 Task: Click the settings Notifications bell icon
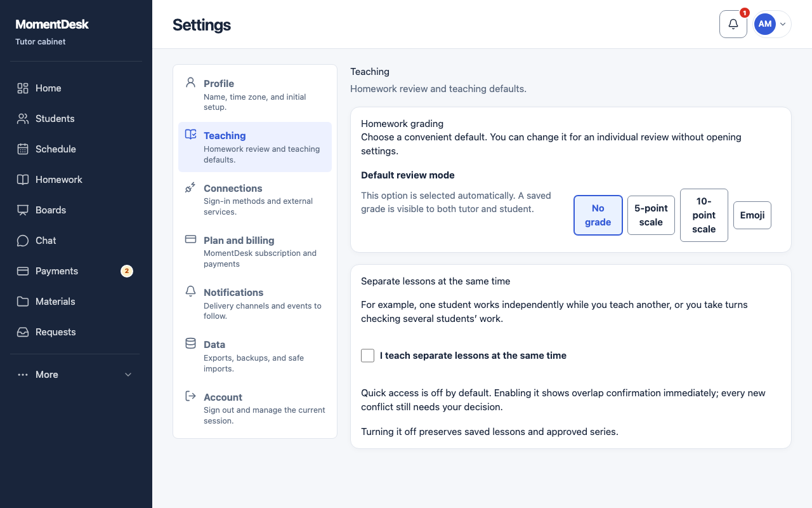pyautogui.click(x=190, y=291)
